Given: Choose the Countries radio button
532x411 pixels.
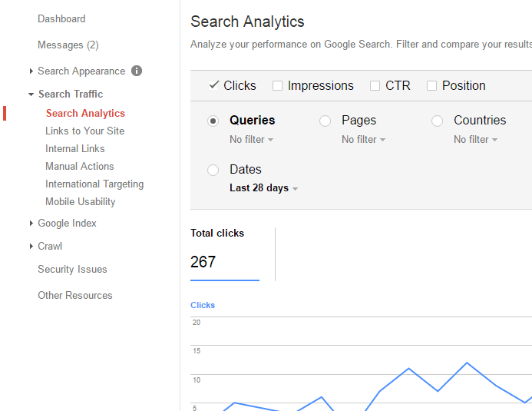Looking at the screenshot, I should pyautogui.click(x=438, y=121).
